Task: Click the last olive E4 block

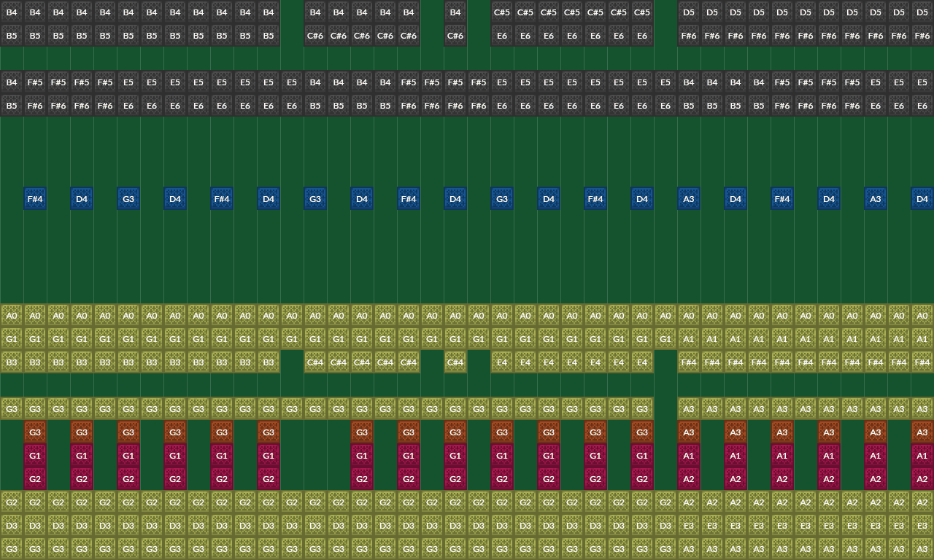Action: point(642,362)
